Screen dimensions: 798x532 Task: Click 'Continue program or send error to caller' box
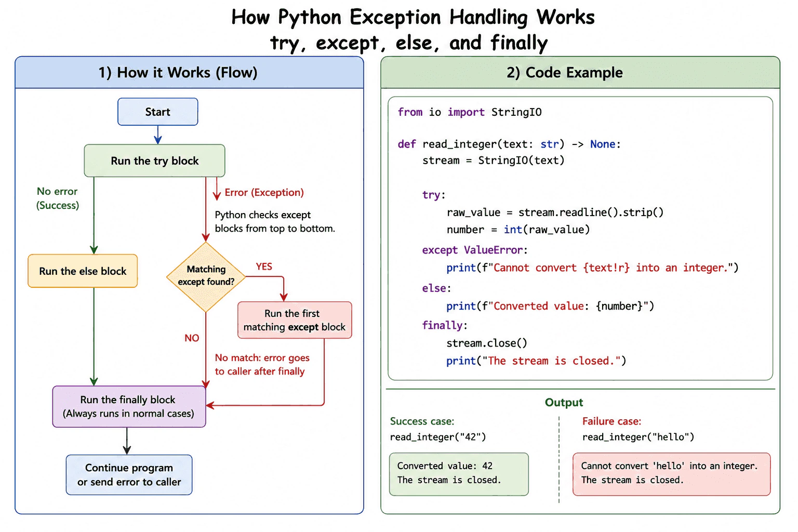[x=129, y=475]
